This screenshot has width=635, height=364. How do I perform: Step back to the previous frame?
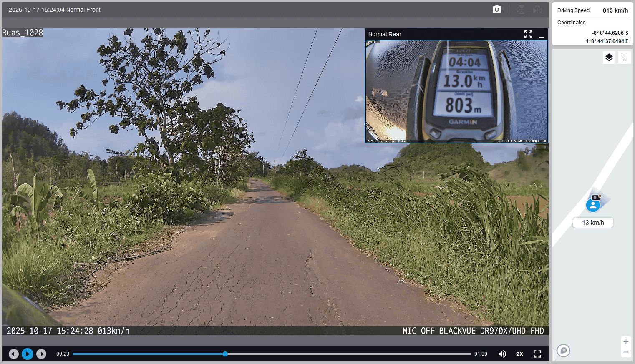tap(14, 354)
